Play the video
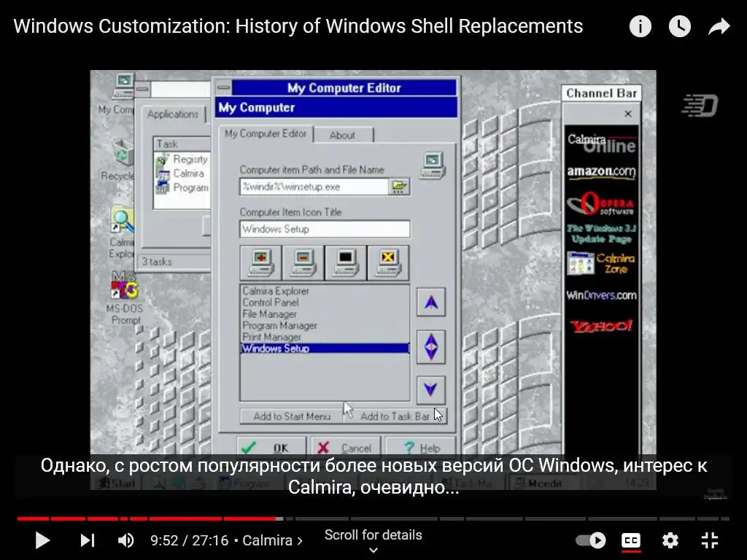Screen dimensions: 747x560 [42, 540]
